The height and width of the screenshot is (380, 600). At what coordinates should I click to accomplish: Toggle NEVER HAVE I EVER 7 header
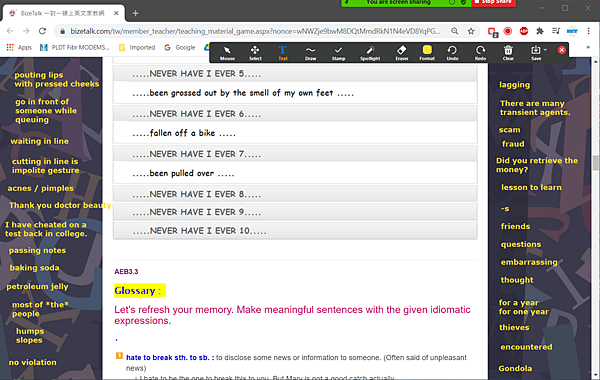click(295, 154)
